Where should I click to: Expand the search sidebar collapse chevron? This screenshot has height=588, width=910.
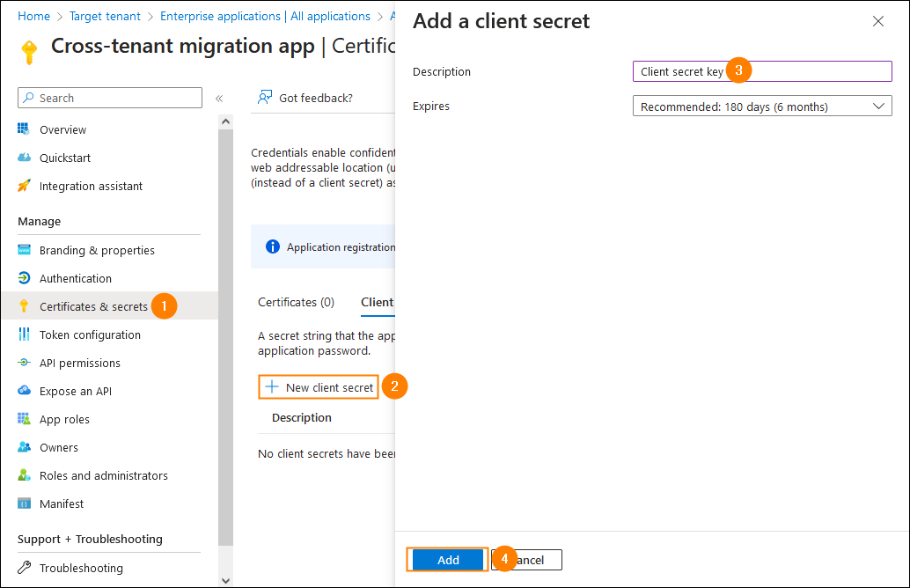click(218, 98)
